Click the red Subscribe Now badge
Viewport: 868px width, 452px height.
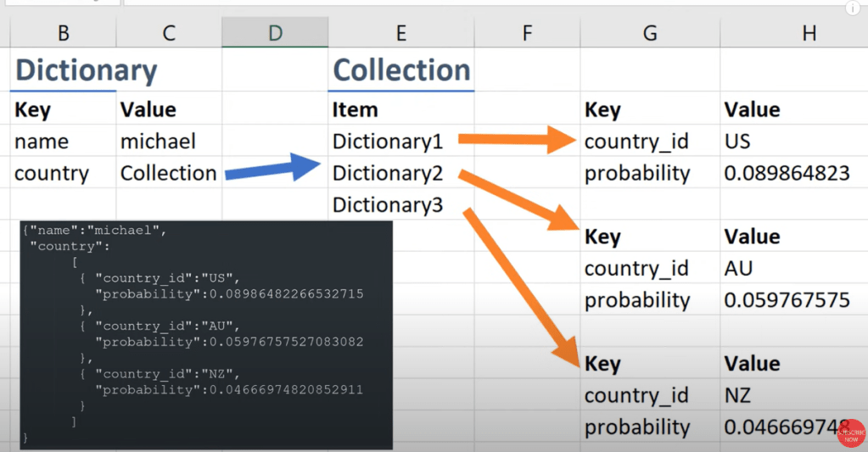click(x=850, y=432)
